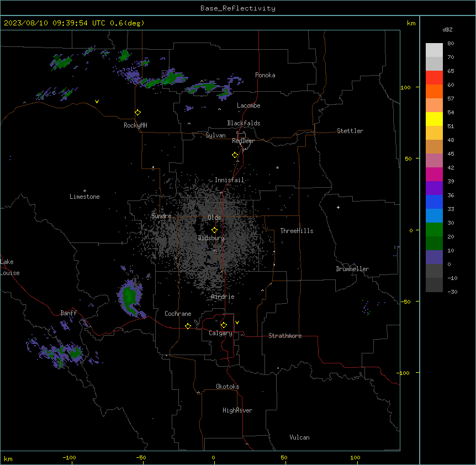This screenshot has height=465, width=476.
Task: Pick the light gray 70-80 dBZ legend color
Action: pos(434,50)
